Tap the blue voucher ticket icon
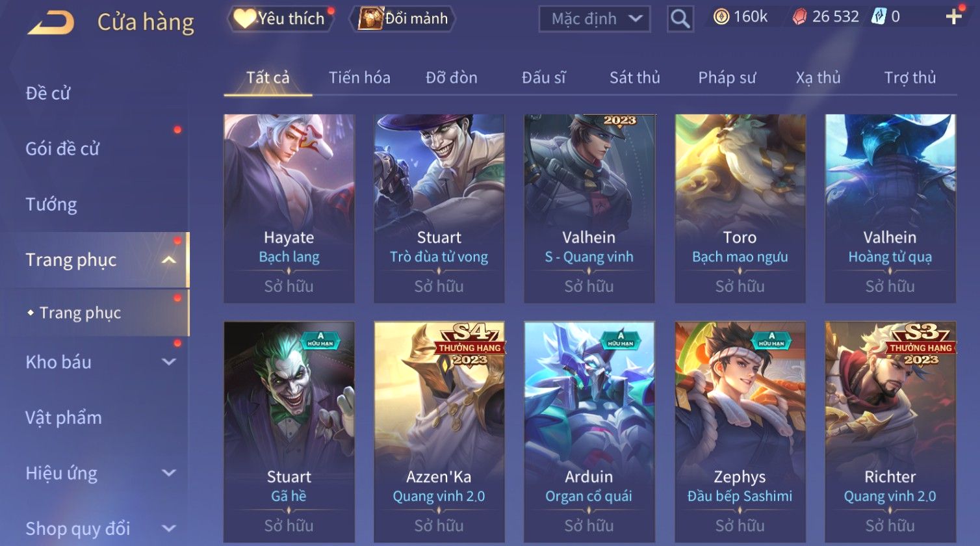Screen dimensions: 980x546 [879, 17]
